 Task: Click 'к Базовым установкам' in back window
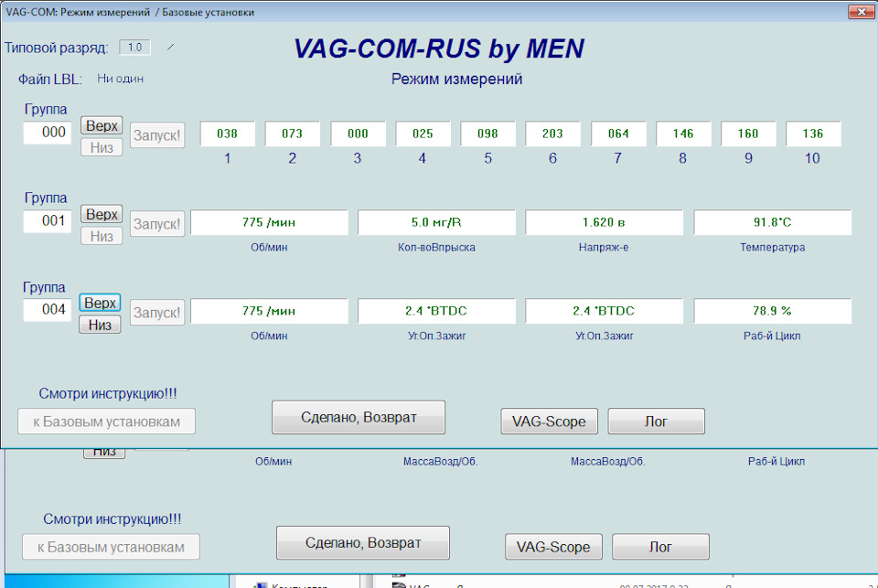tap(111, 547)
